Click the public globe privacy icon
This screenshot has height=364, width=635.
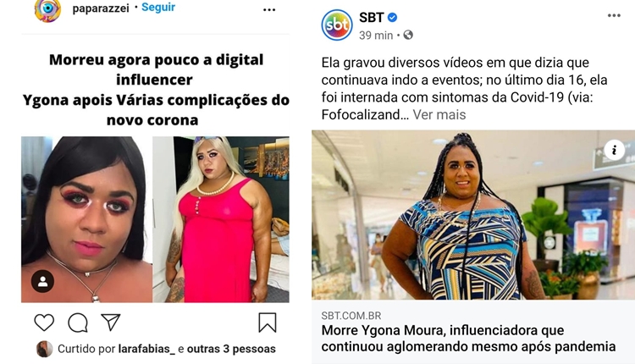tap(408, 36)
